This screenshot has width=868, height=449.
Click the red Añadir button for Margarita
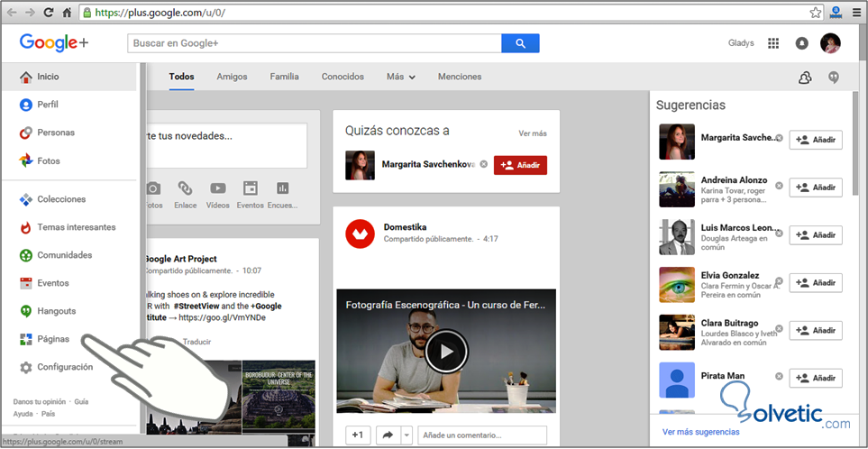[x=520, y=165]
